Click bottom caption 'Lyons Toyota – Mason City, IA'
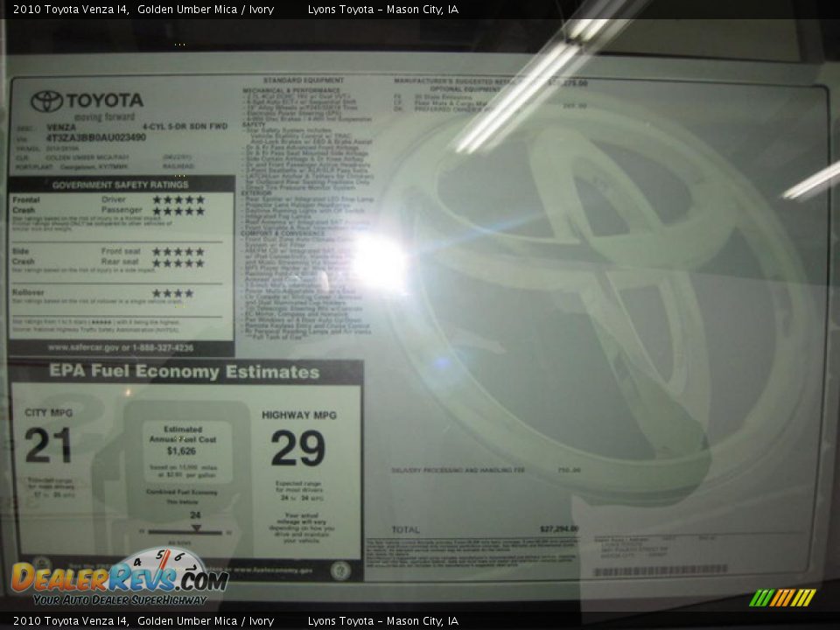The image size is (840, 630). pyautogui.click(x=383, y=621)
